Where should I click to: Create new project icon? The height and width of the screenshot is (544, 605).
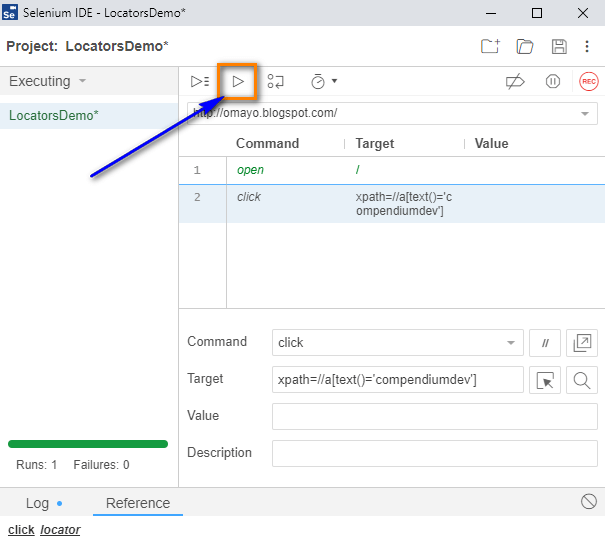(x=490, y=46)
